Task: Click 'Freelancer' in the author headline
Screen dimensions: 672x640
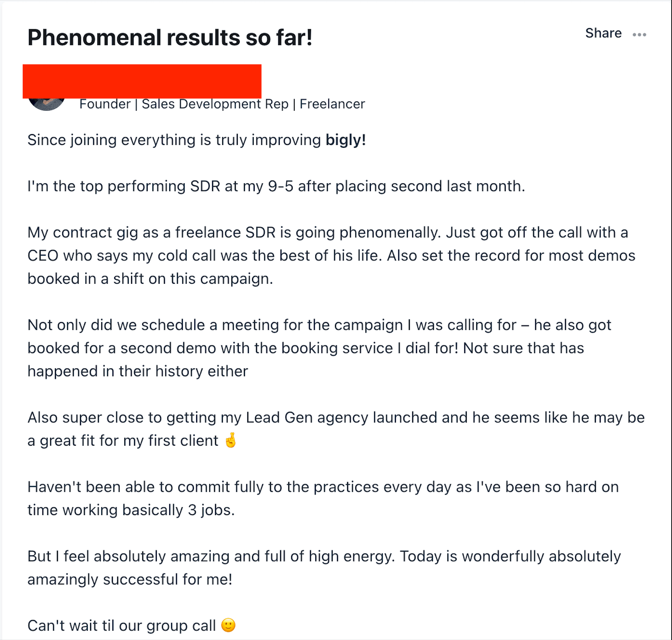Action: 332,104
